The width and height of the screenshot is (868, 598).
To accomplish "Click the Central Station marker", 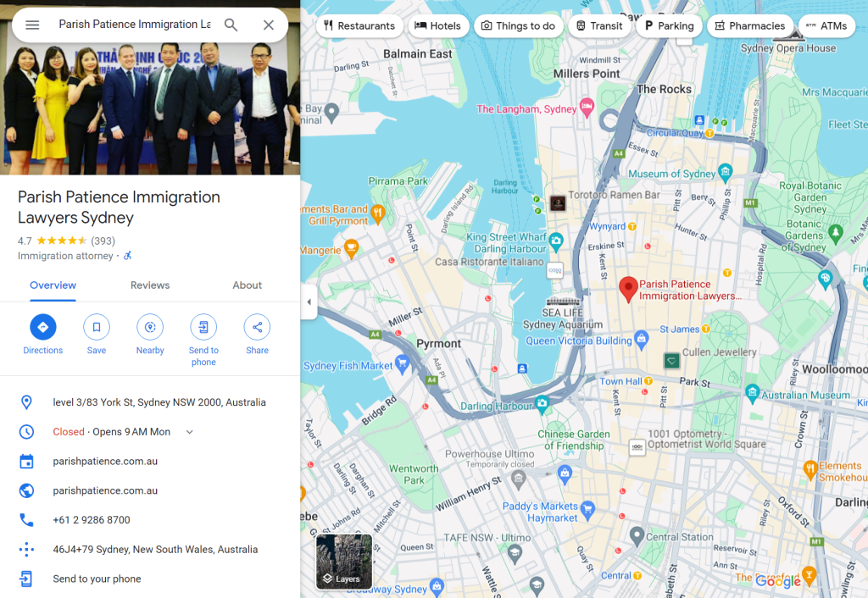I will (637, 535).
